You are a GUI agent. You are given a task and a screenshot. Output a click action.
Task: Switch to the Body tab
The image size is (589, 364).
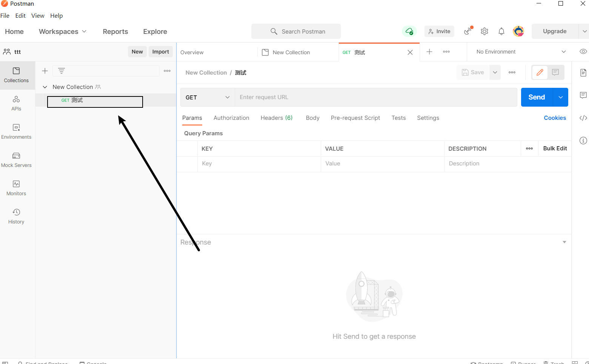(x=312, y=118)
